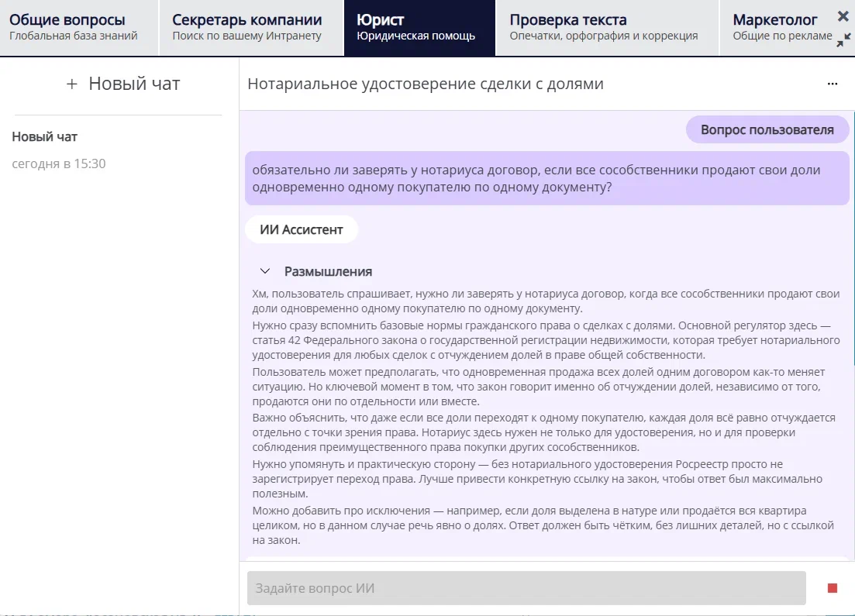Click the ИИ Ассистент label
The image size is (855, 616).
[x=301, y=229]
